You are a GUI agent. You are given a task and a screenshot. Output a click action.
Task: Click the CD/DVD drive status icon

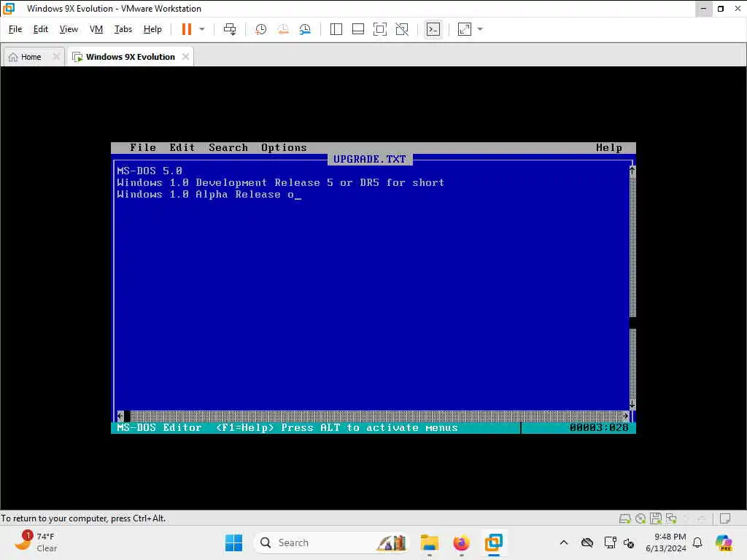click(640, 518)
